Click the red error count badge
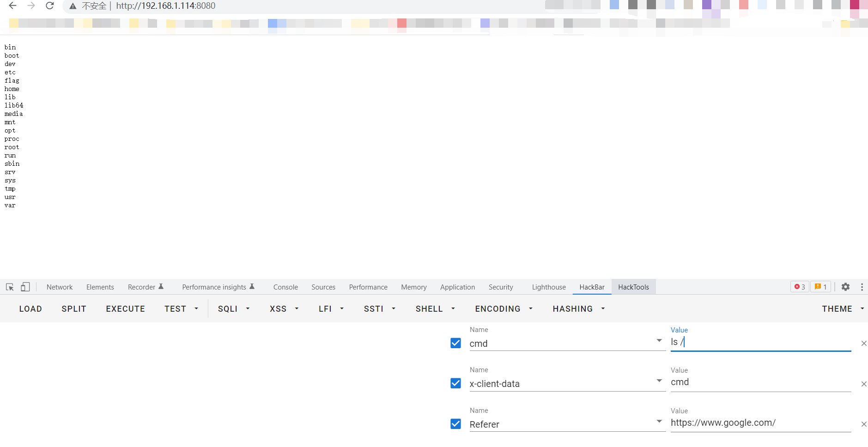 799,287
